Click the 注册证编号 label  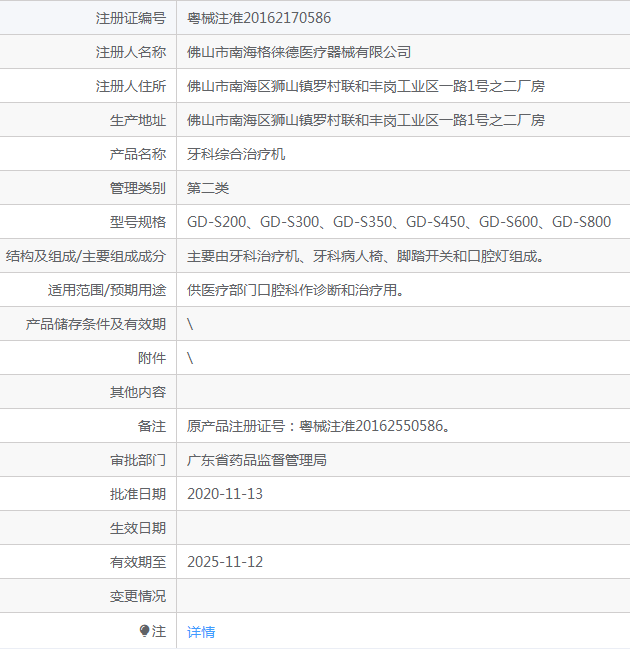tap(131, 18)
